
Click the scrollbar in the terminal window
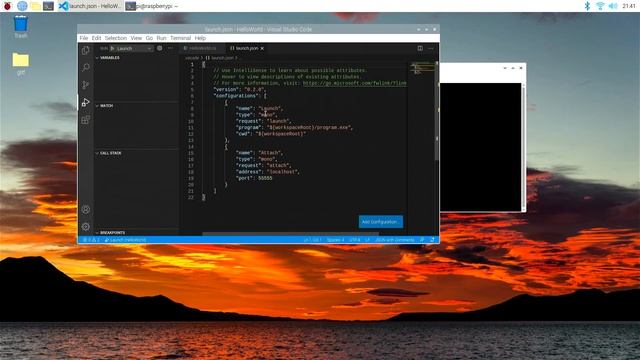tap(523, 147)
